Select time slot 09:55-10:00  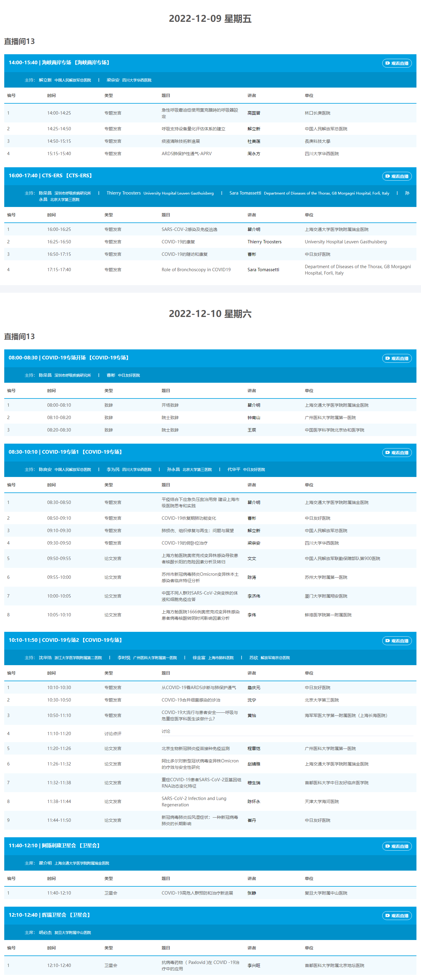coord(59,578)
